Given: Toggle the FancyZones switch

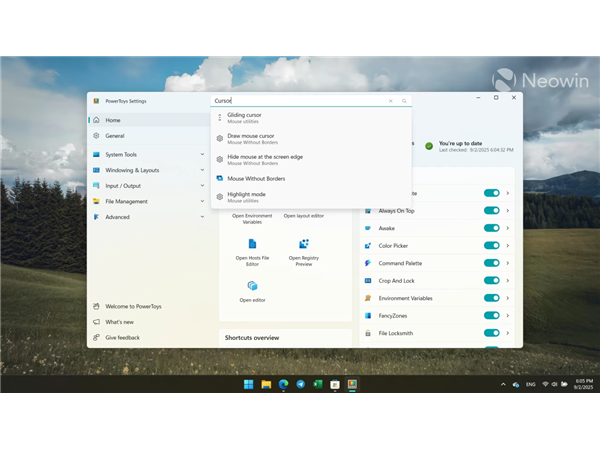Looking at the screenshot, I should pyautogui.click(x=492, y=316).
